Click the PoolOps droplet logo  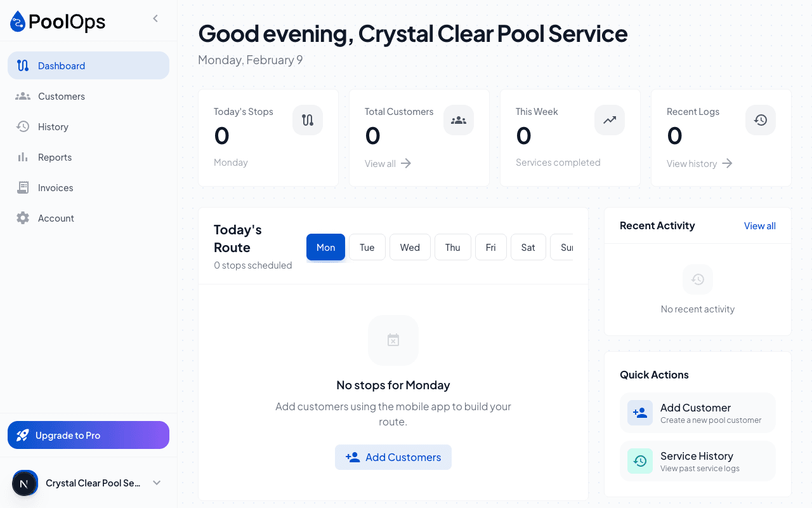point(17,21)
